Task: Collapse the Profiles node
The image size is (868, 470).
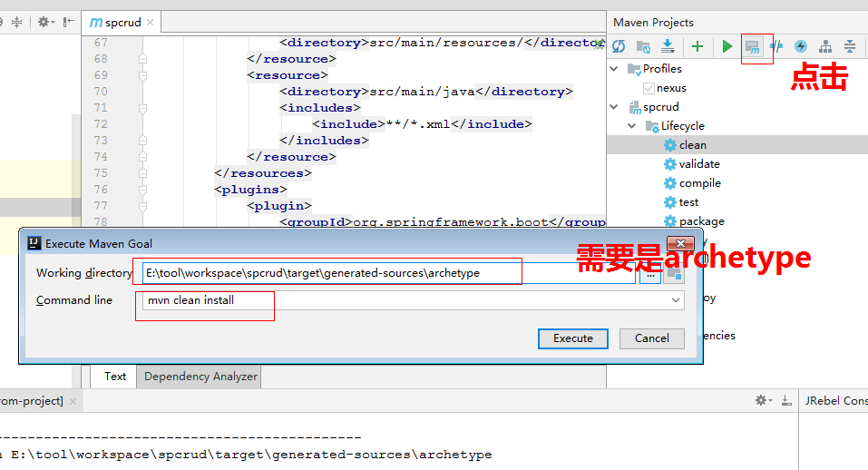Action: click(614, 69)
